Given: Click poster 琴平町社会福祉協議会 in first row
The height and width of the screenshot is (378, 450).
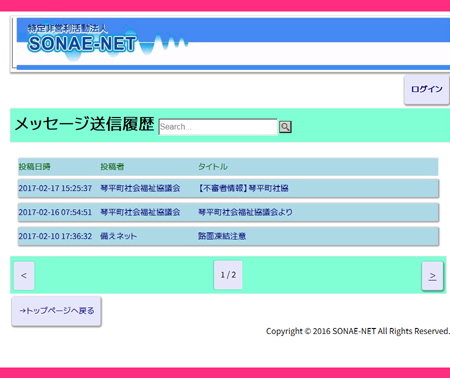Looking at the screenshot, I should click(140, 188).
